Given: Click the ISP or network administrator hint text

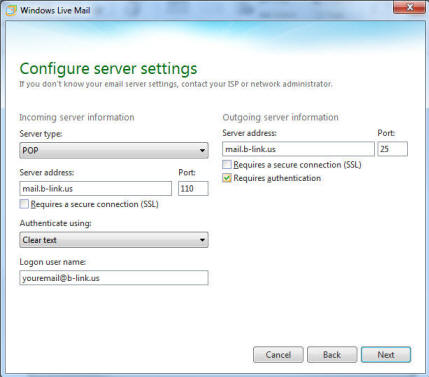Looking at the screenshot, I should [176, 84].
